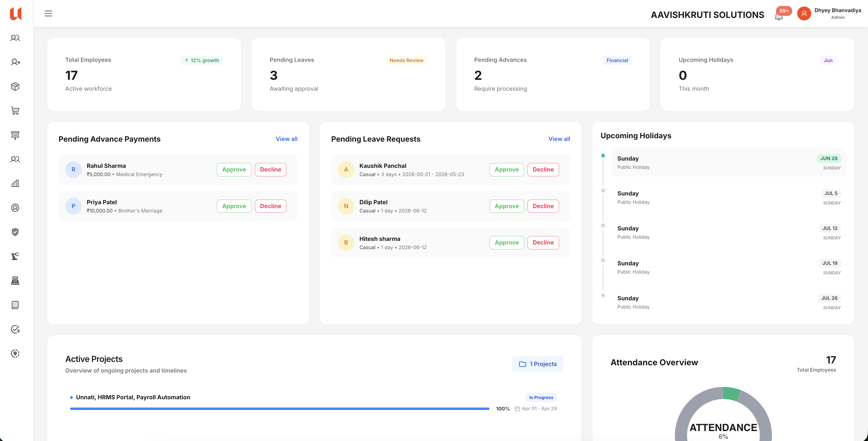The height and width of the screenshot is (441, 868).
Task: Open the dashed-circle location pin icon in the sidebar
Action: (15, 353)
